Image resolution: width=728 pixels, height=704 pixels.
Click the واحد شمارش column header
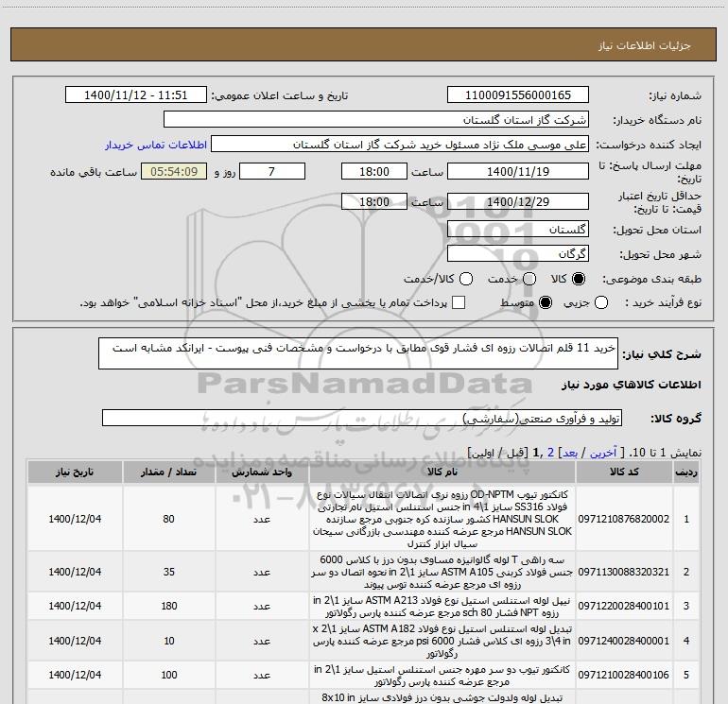(262, 472)
